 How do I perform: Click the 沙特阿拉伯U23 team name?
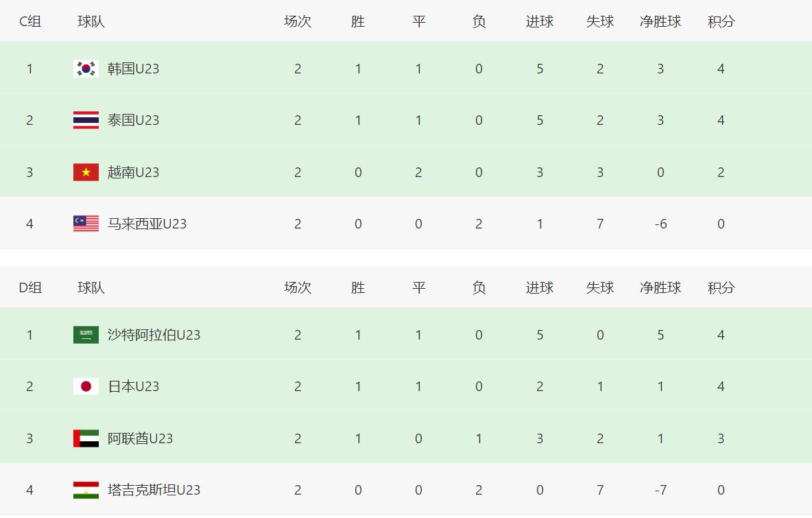pyautogui.click(x=154, y=335)
